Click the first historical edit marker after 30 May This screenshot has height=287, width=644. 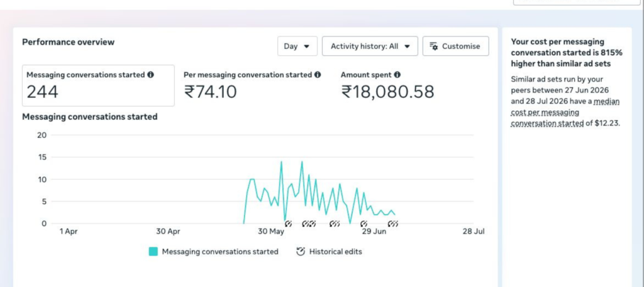(288, 224)
